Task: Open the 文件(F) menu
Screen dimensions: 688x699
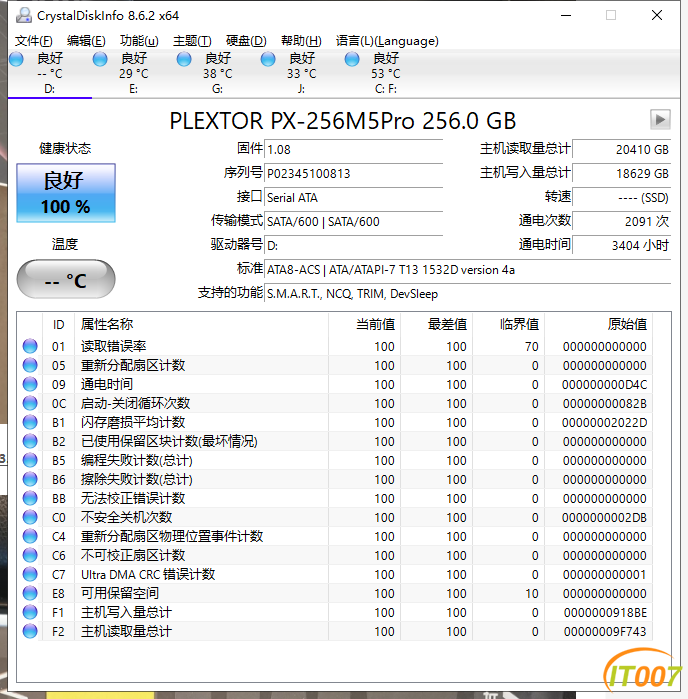Action: point(33,41)
